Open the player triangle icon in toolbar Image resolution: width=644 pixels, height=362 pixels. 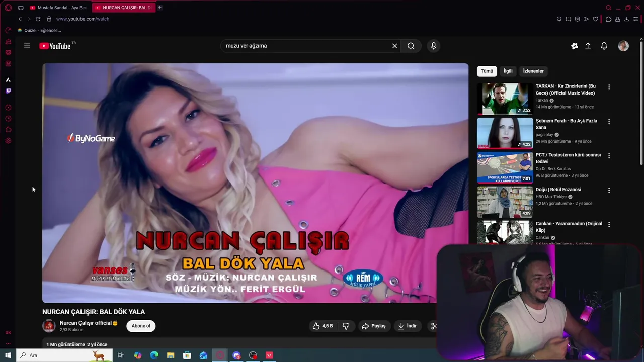(x=586, y=19)
